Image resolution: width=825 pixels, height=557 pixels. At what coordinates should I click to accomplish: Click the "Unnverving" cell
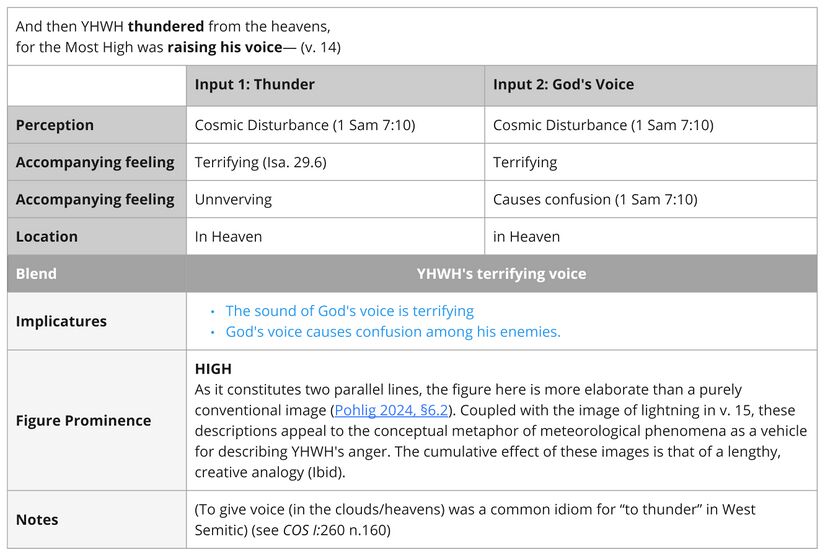click(x=233, y=199)
